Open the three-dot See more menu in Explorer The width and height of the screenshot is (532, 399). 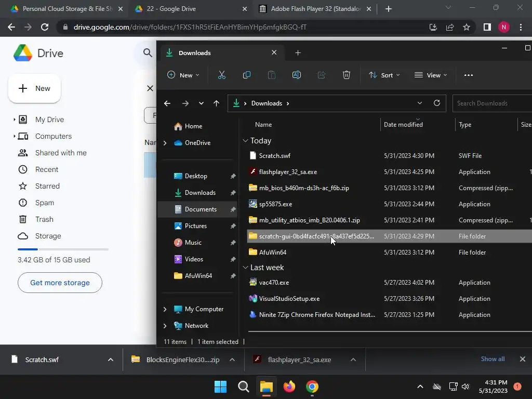click(469, 75)
